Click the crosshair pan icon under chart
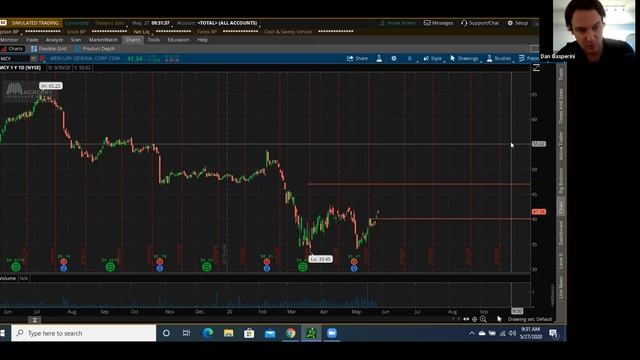This screenshot has height=360, width=640. pos(475,319)
